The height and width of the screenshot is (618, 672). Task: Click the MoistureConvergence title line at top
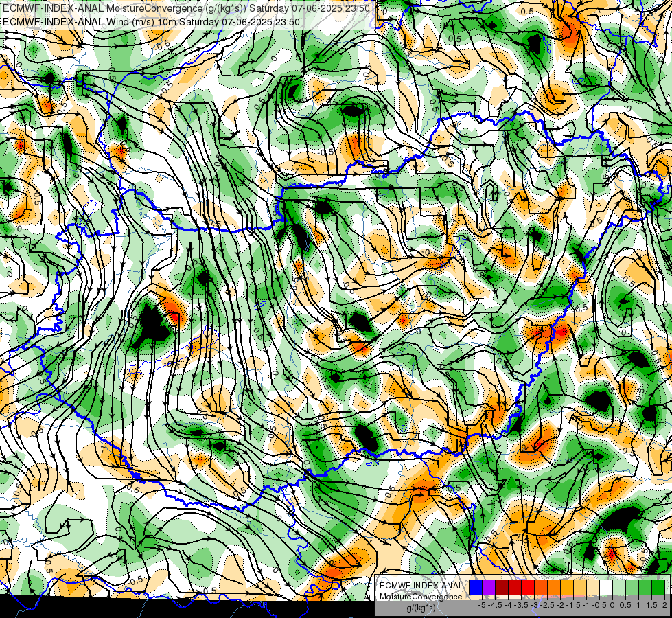point(186,8)
